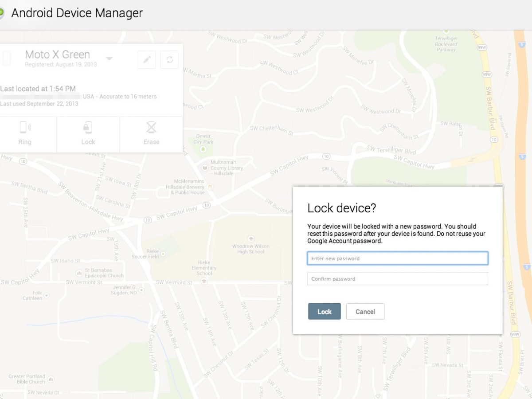
Task: Click the Moto X Green device name
Action: tap(57, 55)
